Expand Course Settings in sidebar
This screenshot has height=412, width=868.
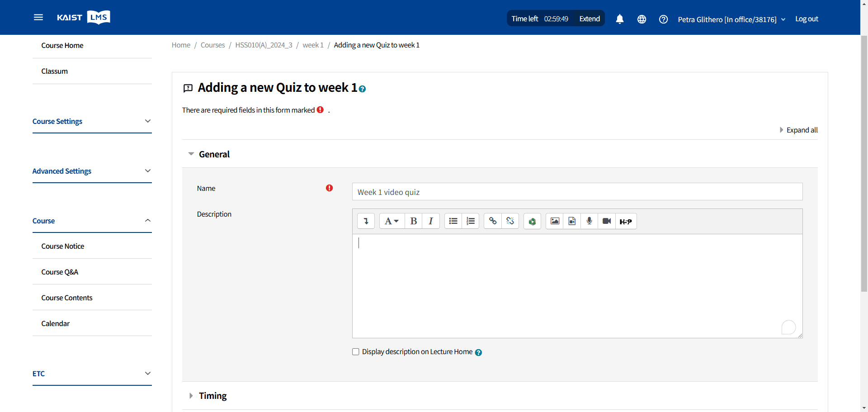pyautogui.click(x=92, y=121)
